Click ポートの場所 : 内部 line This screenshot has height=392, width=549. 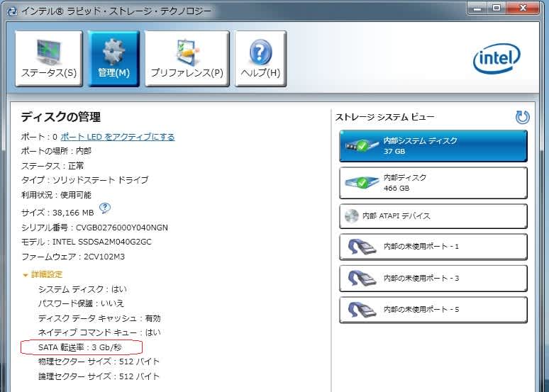(x=56, y=151)
